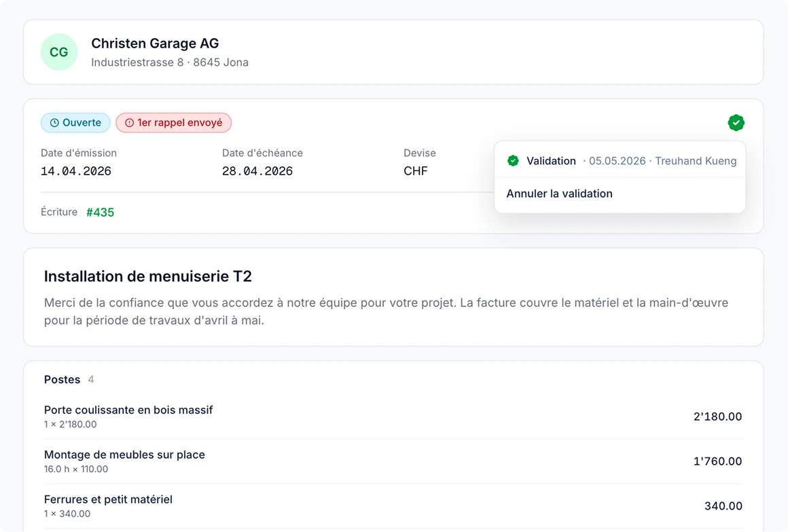Viewport: 788px width, 532px height.
Task: Click the Date d'émission label
Action: click(x=78, y=153)
